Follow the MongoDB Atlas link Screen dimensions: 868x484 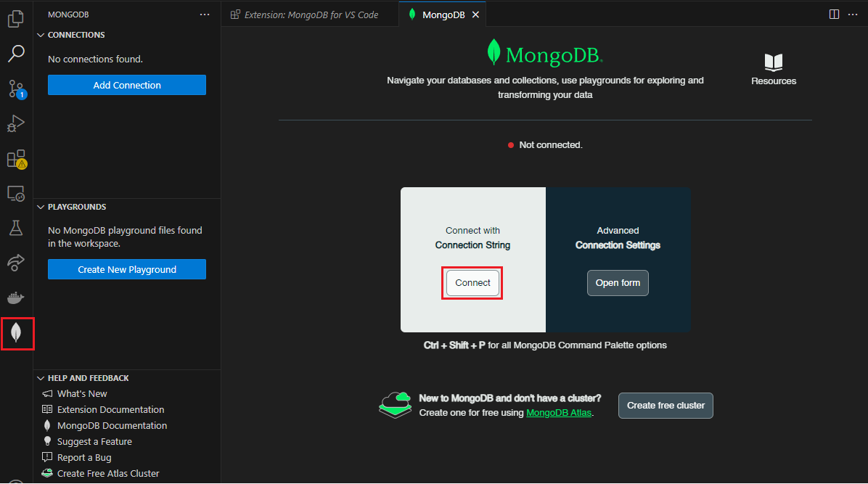[559, 413]
